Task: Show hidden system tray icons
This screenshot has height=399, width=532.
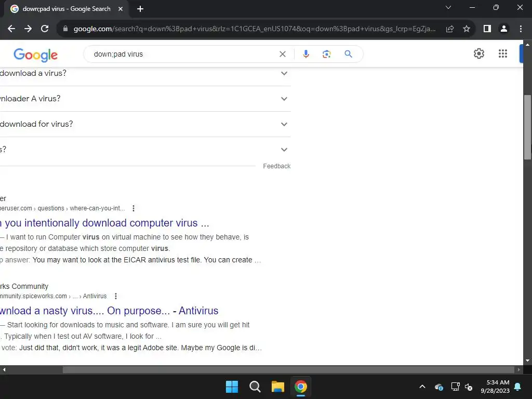Action: (422, 387)
